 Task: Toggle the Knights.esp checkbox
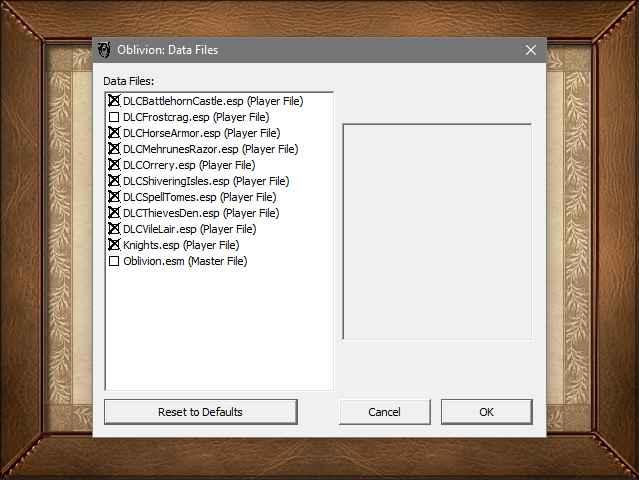(114, 245)
